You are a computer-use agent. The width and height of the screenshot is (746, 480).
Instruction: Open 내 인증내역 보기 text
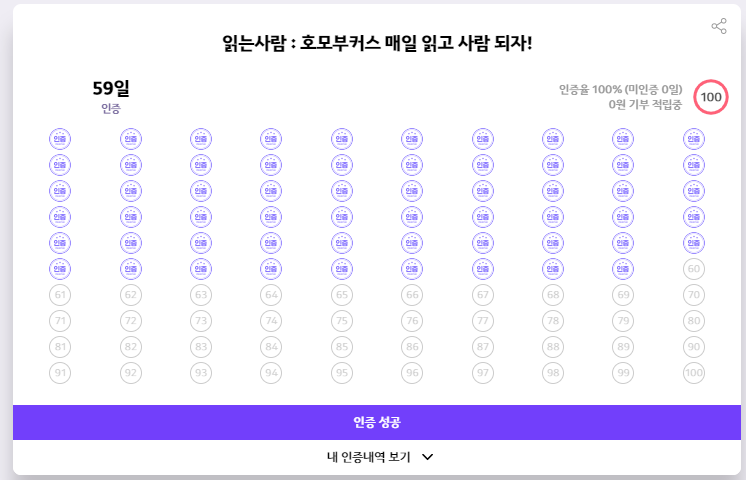pos(368,457)
